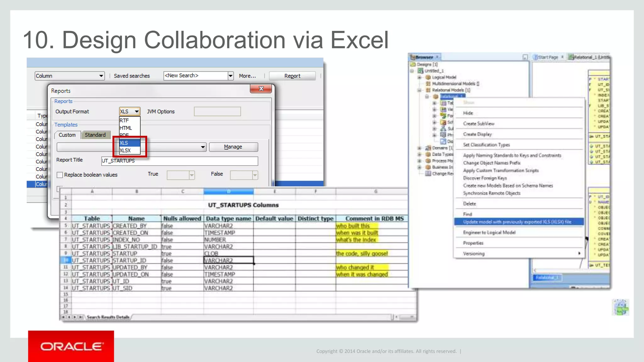Choose Engineer to Logical Model

(489, 233)
